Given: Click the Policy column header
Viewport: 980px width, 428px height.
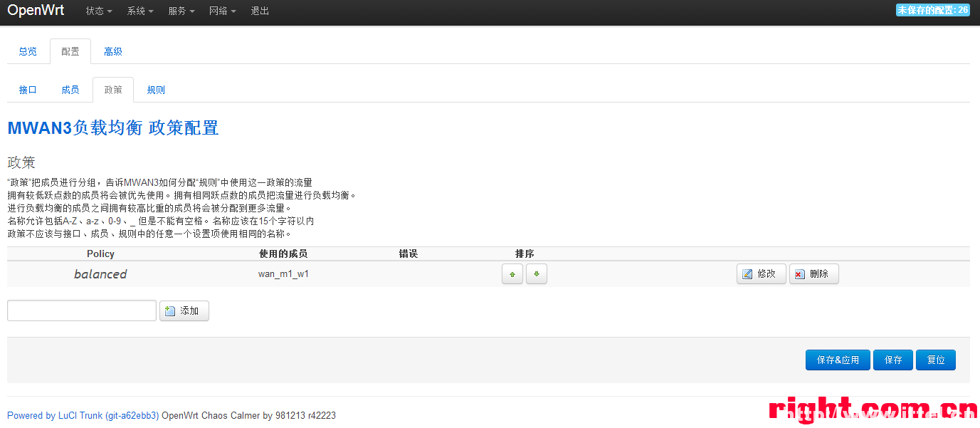Looking at the screenshot, I should point(100,254).
